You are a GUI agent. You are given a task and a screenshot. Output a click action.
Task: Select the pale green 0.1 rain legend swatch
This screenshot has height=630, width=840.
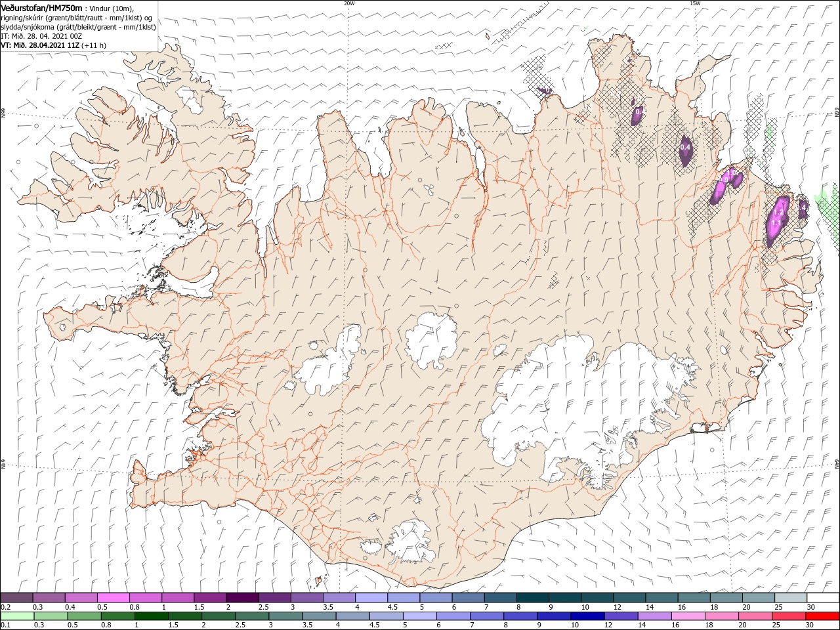16,616
